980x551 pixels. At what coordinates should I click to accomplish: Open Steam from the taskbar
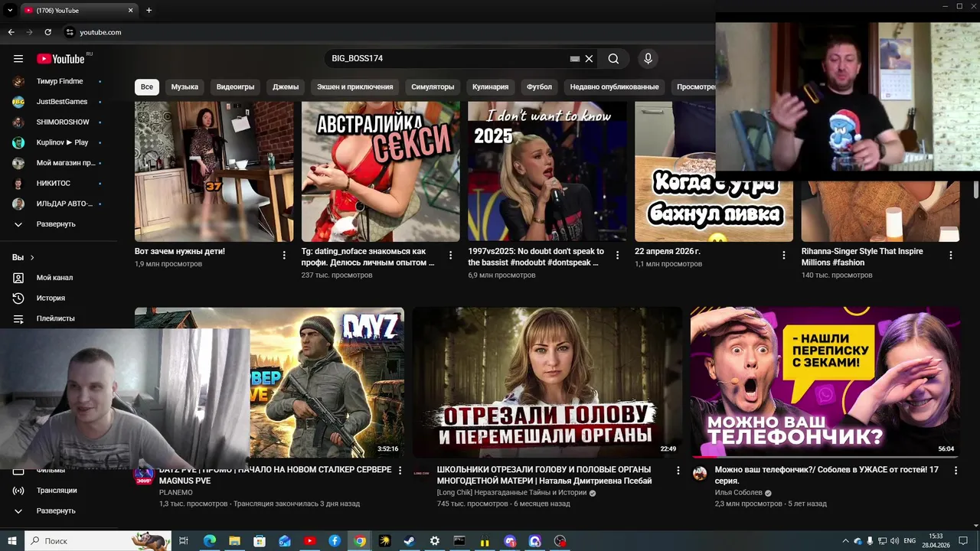coord(409,541)
